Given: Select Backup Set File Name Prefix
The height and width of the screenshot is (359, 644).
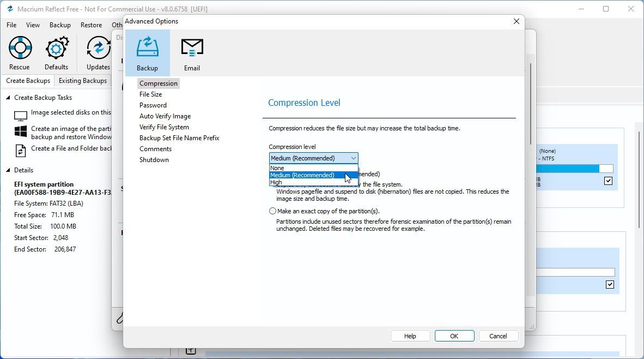Looking at the screenshot, I should tap(179, 138).
